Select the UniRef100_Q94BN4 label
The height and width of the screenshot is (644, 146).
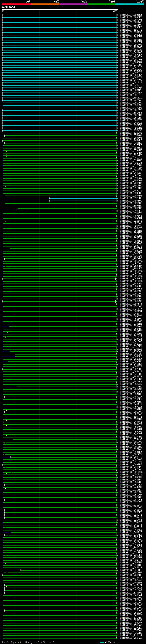[x=131, y=63]
